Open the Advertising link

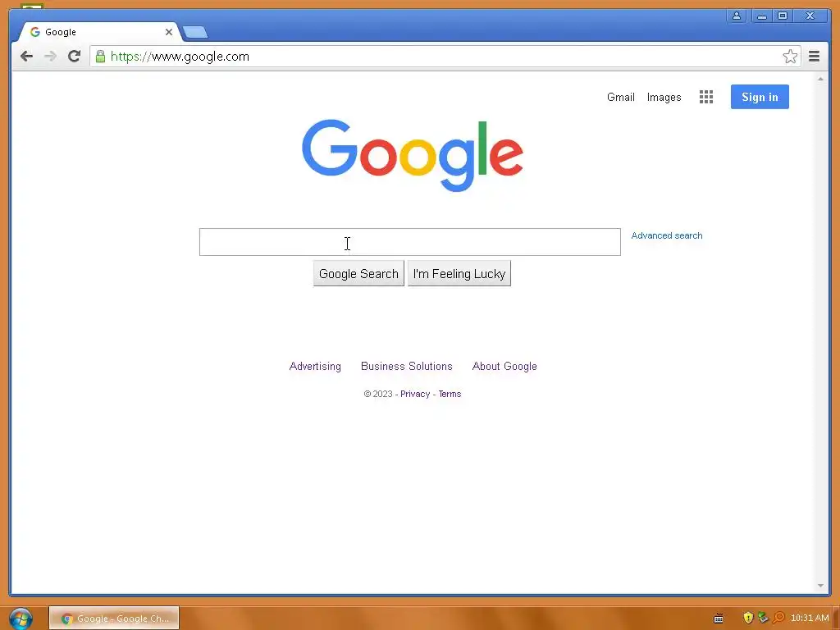(315, 367)
